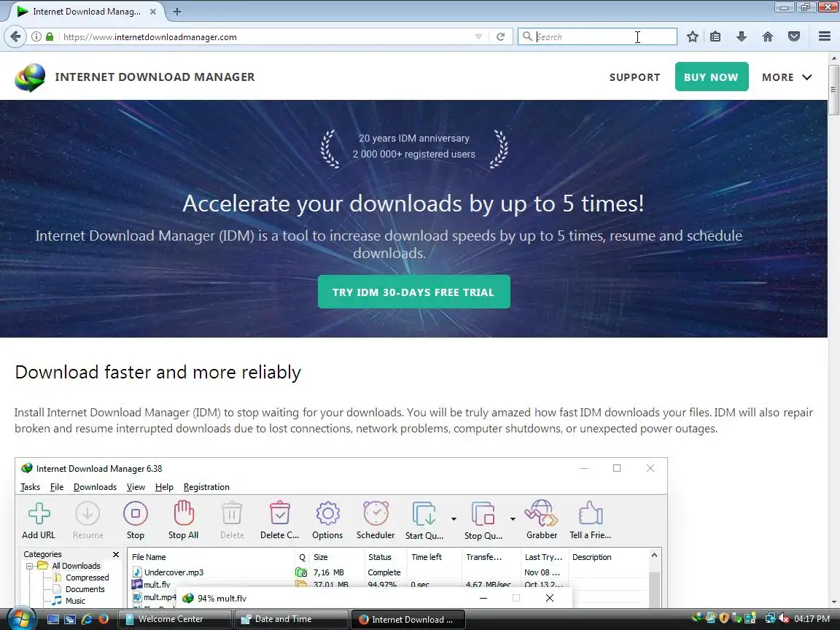Open the Firefox downloads arrow
The height and width of the screenshot is (630, 840).
(742, 37)
